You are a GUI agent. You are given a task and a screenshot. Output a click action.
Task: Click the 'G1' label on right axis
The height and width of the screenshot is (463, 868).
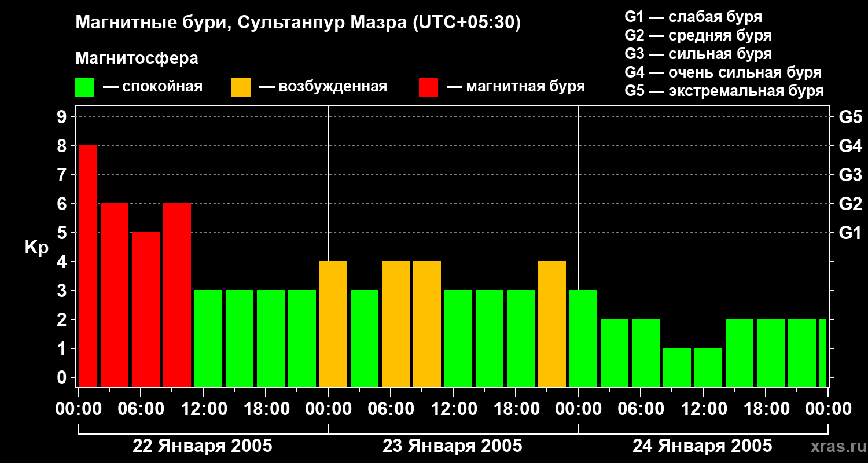pos(850,233)
